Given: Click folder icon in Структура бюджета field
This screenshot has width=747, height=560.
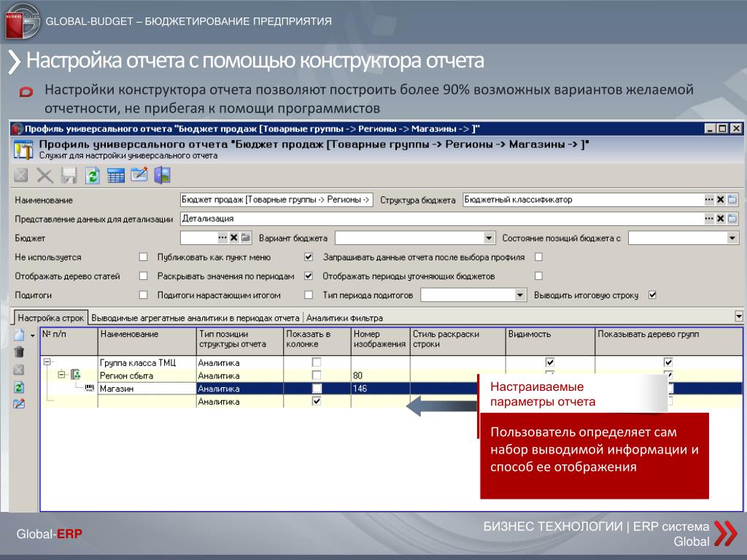Looking at the screenshot, I should tap(732, 200).
